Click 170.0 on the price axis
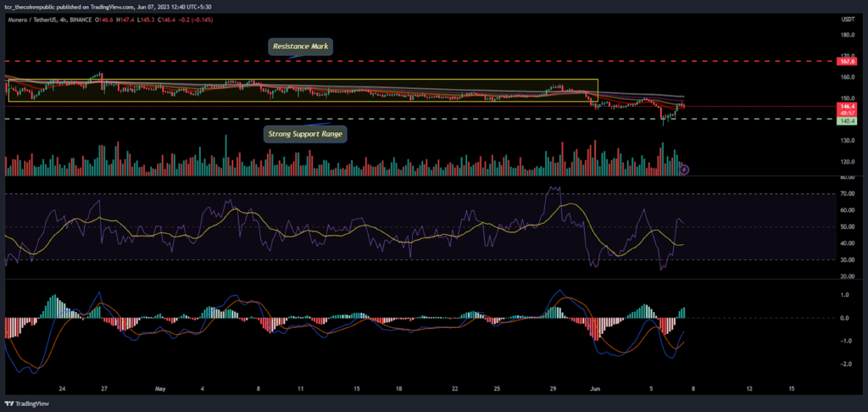 pyautogui.click(x=848, y=55)
